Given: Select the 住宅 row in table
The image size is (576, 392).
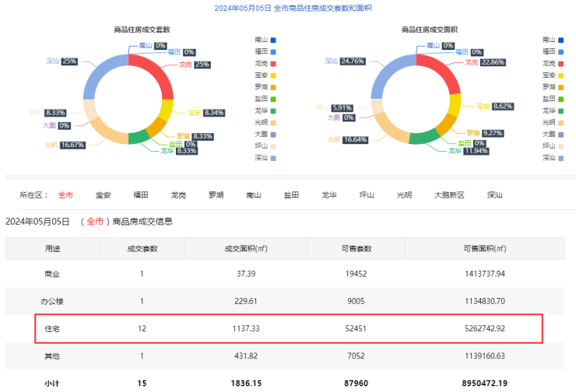Looking at the screenshot, I should pyautogui.click(x=288, y=328).
